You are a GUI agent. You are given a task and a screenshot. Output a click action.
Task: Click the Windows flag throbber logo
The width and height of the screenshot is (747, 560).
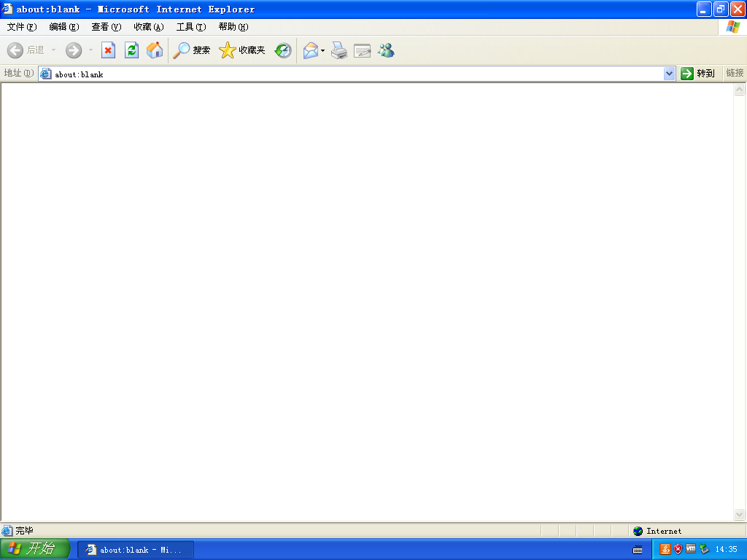tap(732, 27)
